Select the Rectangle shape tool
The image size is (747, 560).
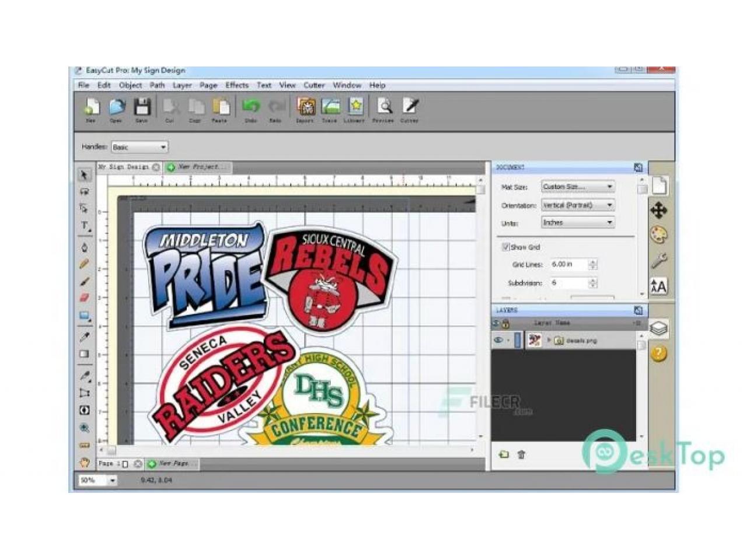85,316
